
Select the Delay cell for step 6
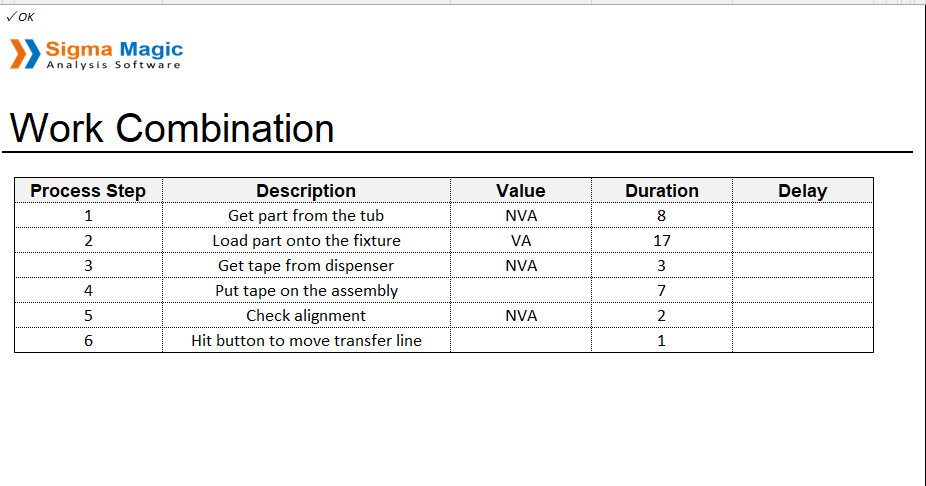click(803, 340)
